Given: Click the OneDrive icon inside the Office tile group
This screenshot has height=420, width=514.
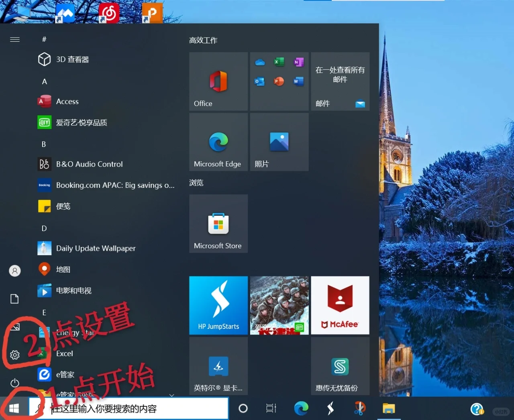Looking at the screenshot, I should (260, 62).
